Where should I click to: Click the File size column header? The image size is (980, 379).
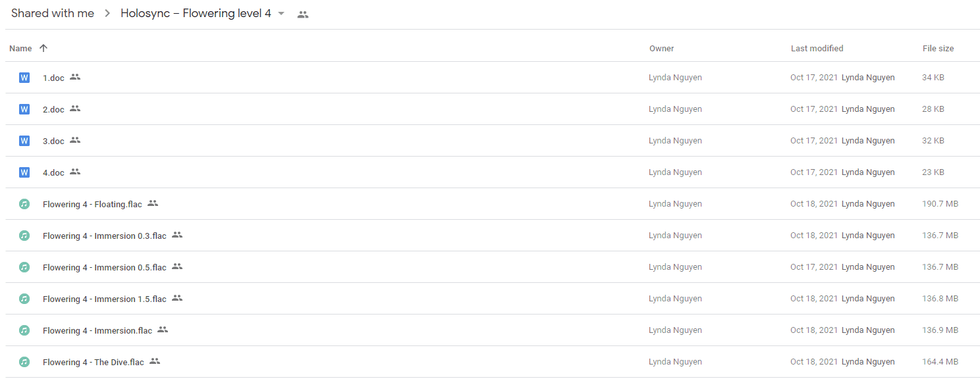(x=938, y=48)
